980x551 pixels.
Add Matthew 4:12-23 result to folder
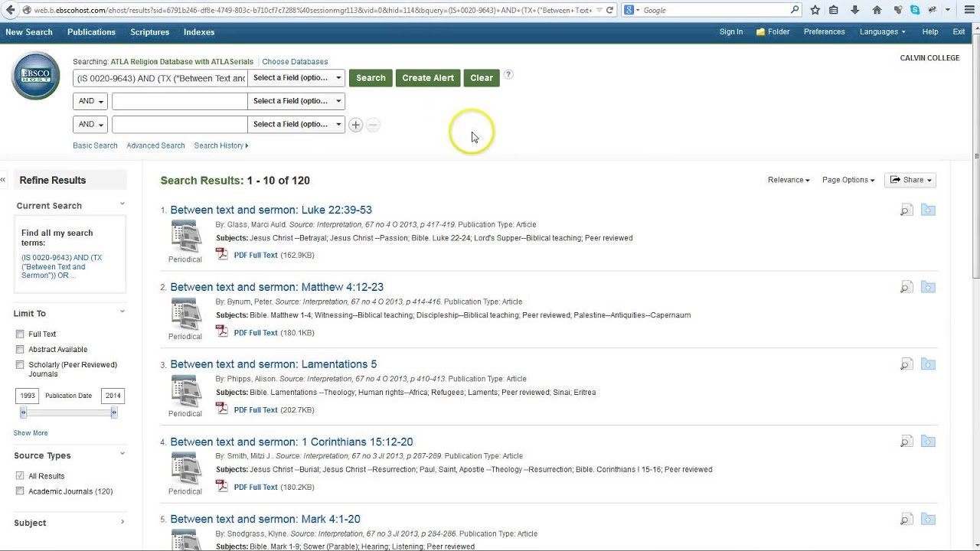coord(928,287)
